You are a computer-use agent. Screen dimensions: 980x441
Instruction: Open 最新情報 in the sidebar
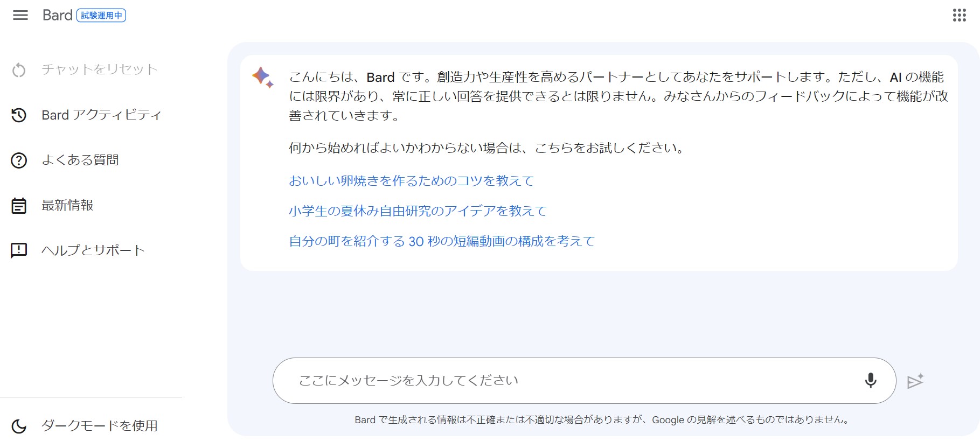pyautogui.click(x=67, y=205)
